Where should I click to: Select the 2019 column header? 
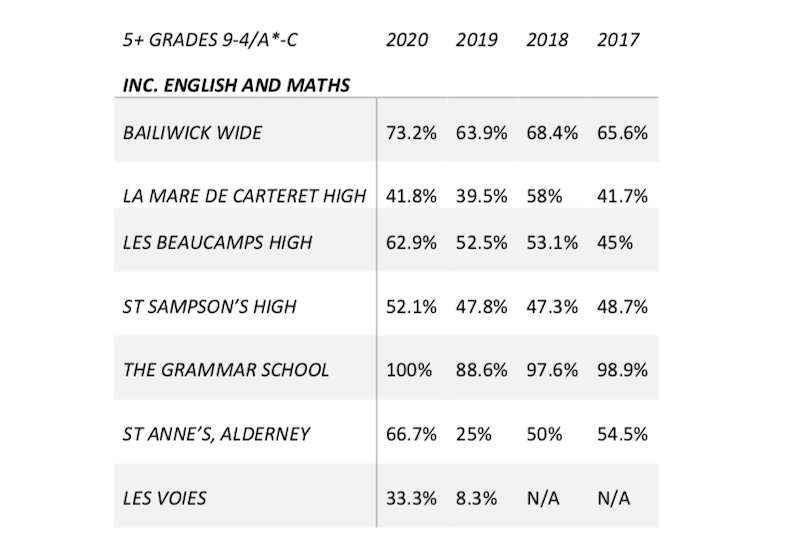click(x=477, y=40)
